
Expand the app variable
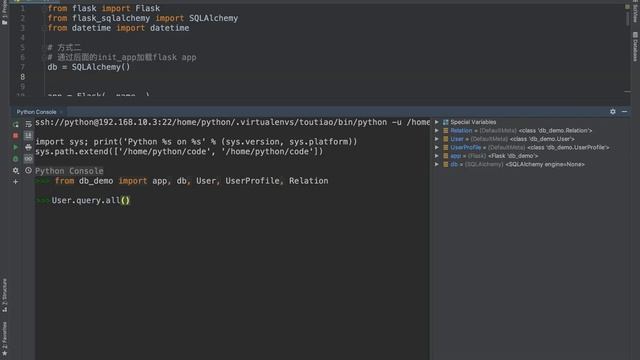[437, 156]
